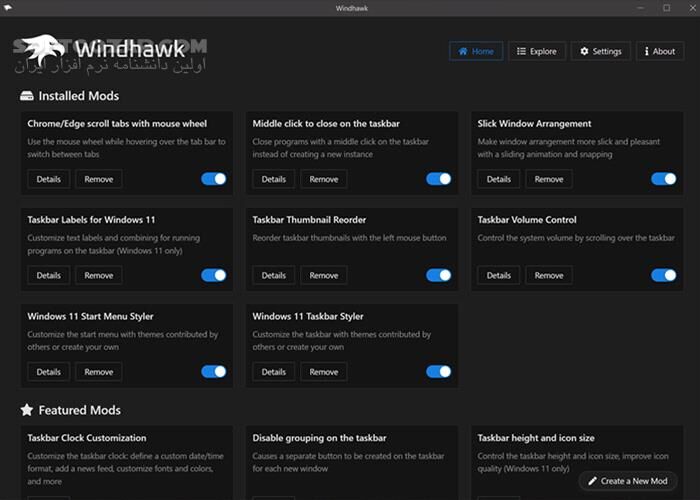
Task: Remove Slick Window Arrangement mod
Action: click(x=549, y=179)
